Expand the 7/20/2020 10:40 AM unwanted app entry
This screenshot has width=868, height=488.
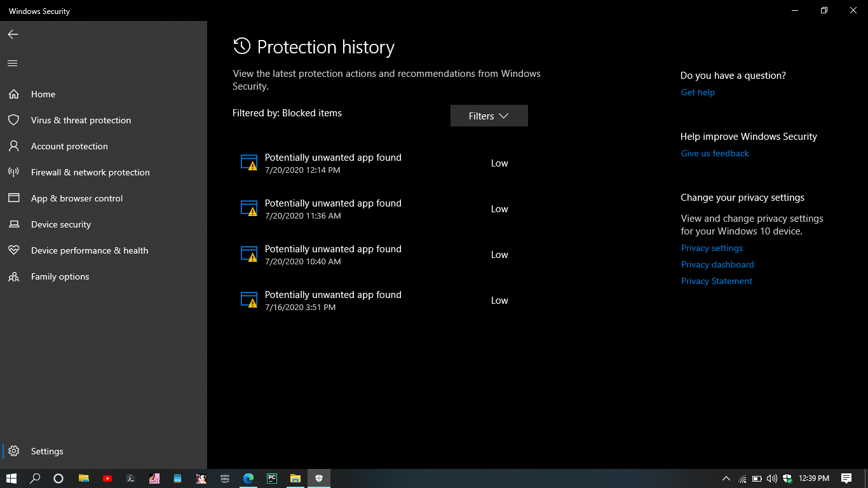[380, 255]
